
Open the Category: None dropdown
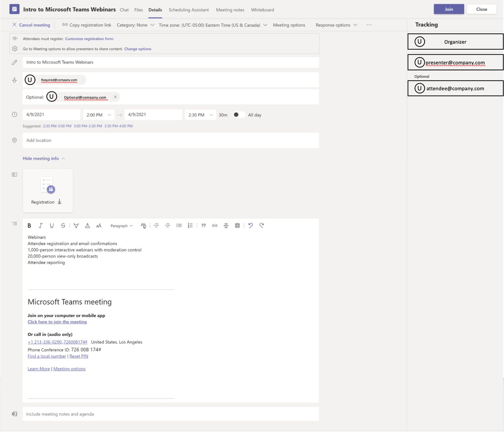(x=136, y=25)
